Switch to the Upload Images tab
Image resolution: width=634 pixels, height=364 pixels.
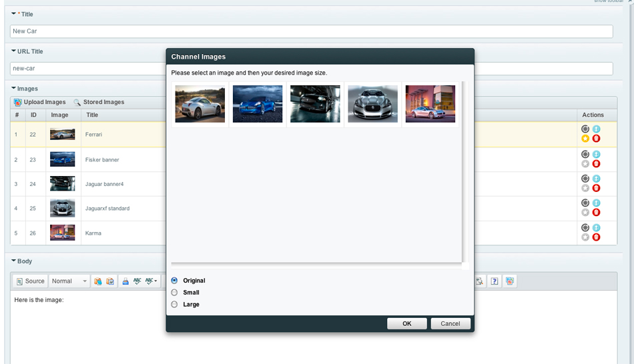coord(39,102)
